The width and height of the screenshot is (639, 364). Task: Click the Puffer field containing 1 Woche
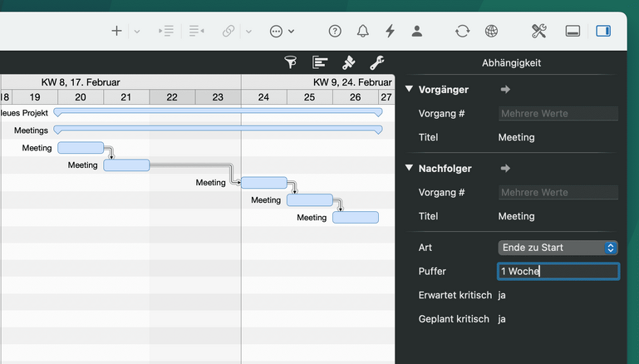pyautogui.click(x=558, y=271)
